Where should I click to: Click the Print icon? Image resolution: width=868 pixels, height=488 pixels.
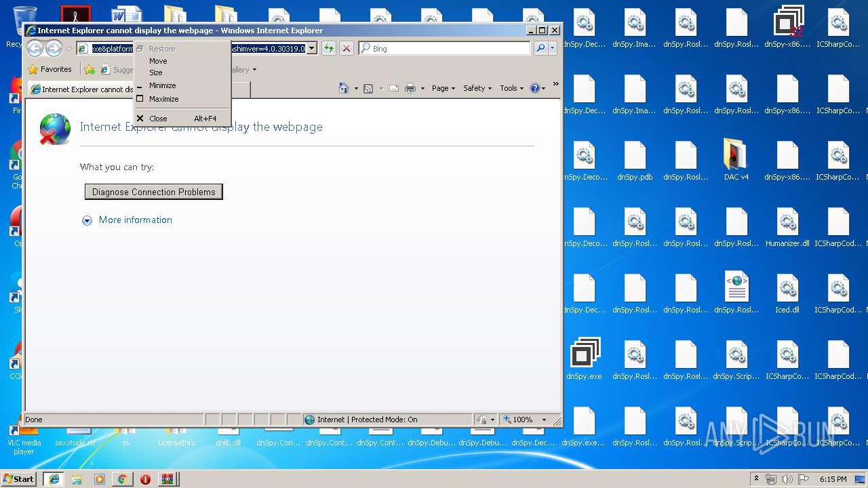[410, 88]
